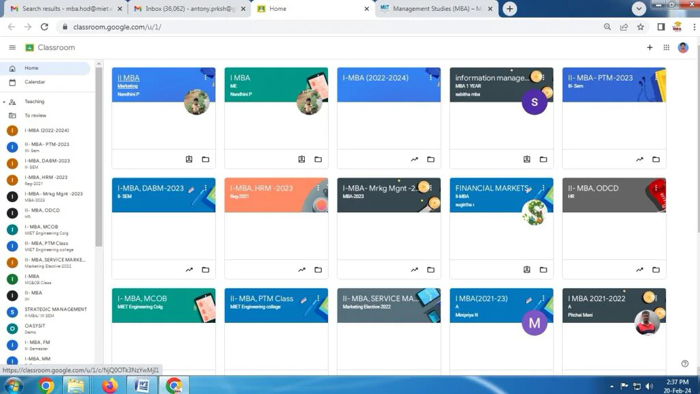Open Drive folder icon on II MBA Marketing card
The height and width of the screenshot is (394, 700).
tap(205, 159)
